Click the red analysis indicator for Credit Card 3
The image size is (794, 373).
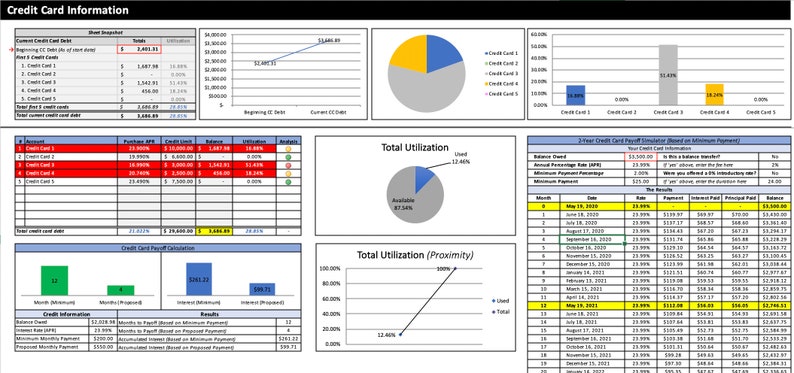[288, 165]
